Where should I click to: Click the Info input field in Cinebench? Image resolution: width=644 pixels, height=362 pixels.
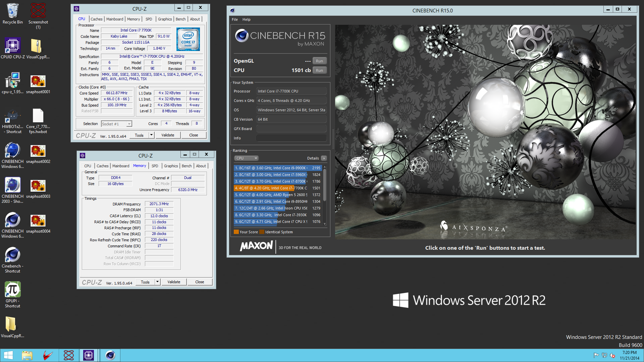[291, 138]
